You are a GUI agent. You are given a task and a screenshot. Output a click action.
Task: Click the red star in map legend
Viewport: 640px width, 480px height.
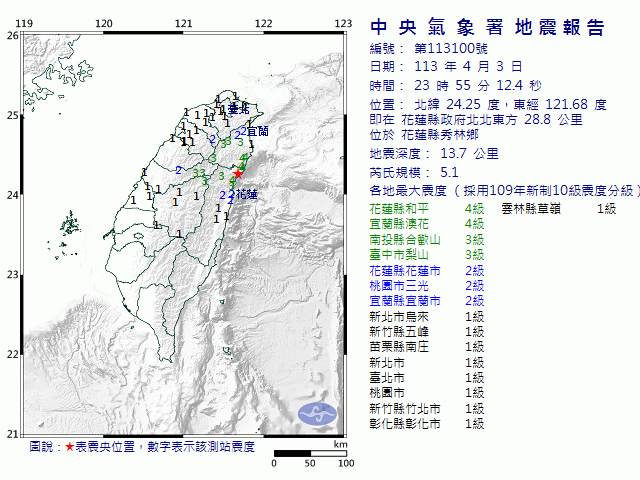point(69,446)
